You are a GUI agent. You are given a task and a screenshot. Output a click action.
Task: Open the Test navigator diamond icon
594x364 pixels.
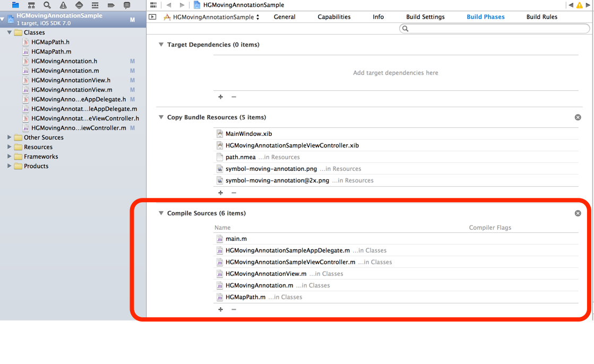tap(79, 5)
